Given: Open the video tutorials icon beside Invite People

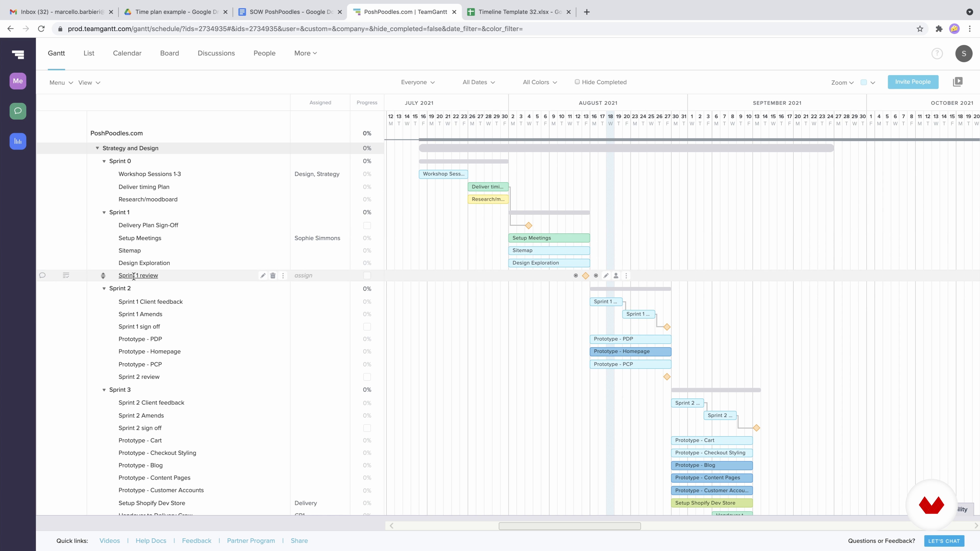Looking at the screenshot, I should pyautogui.click(x=958, y=82).
